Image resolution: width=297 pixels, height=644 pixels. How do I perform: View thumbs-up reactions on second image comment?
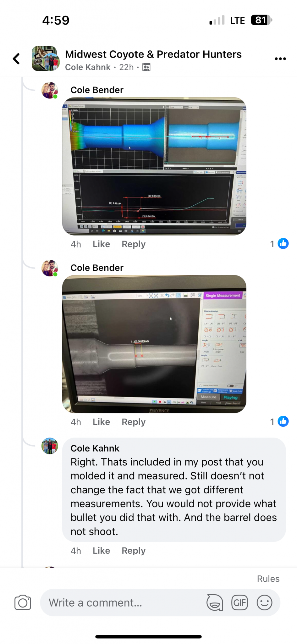[x=279, y=421]
